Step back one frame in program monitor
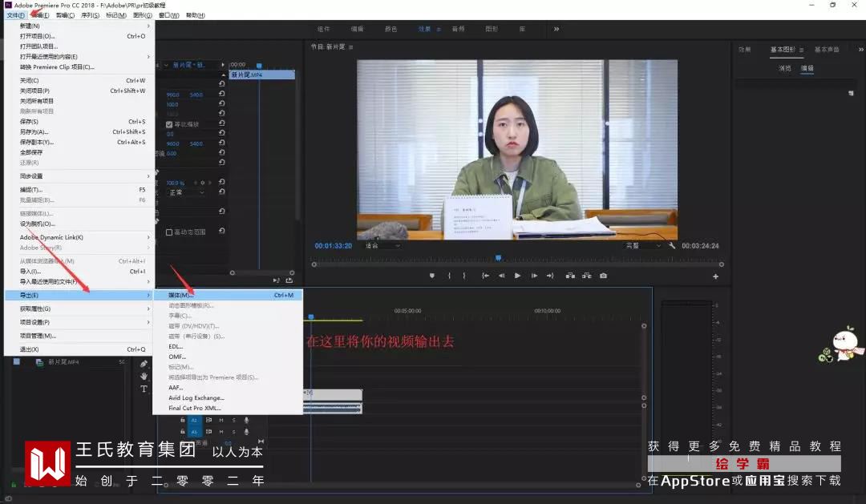866x504 pixels. coord(501,276)
